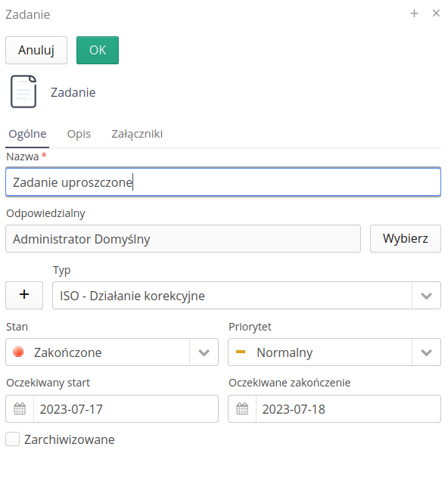Switch to the Załączniki tab
The width and height of the screenshot is (448, 481).
click(137, 134)
